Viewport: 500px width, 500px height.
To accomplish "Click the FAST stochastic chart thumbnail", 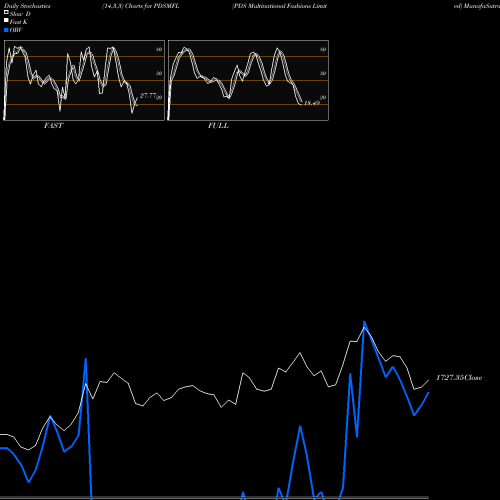I will click(x=84, y=80).
